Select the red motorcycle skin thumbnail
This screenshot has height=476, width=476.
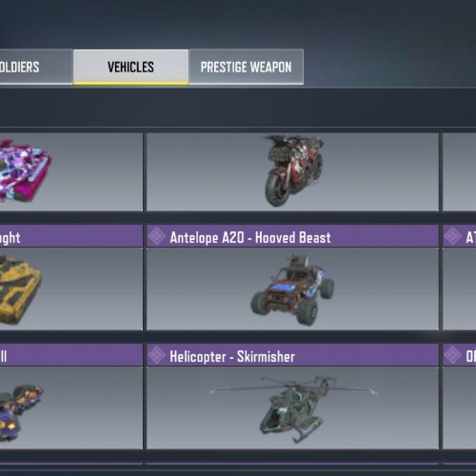coord(292,171)
